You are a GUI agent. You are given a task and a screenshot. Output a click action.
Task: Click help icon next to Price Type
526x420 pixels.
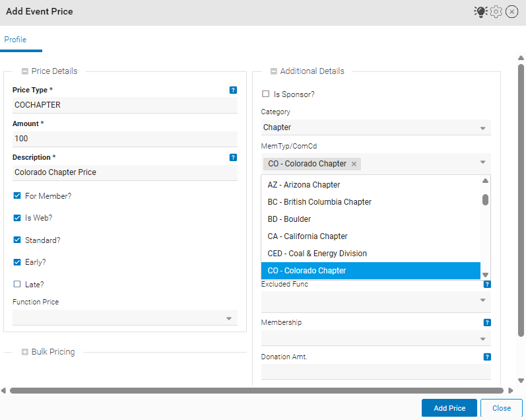[233, 90]
